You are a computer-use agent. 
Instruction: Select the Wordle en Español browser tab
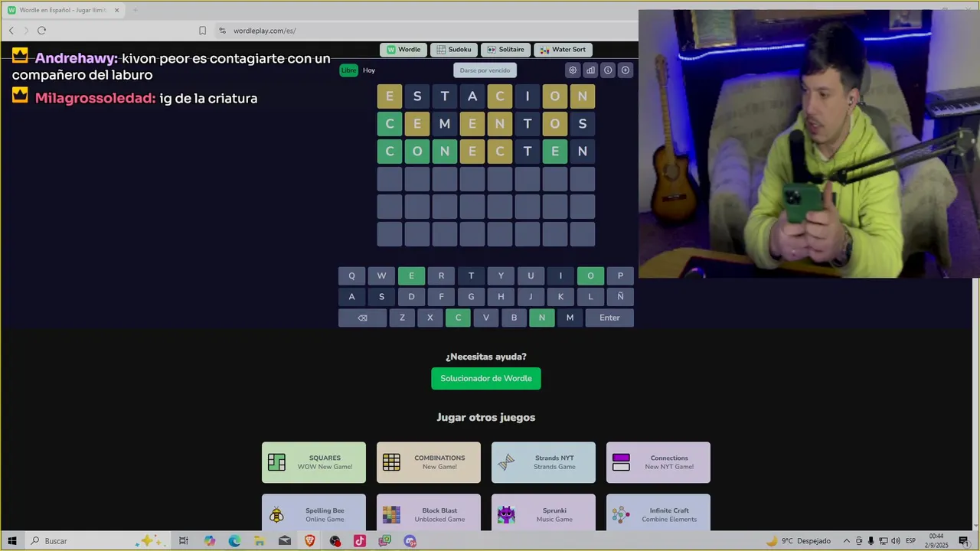point(63,10)
